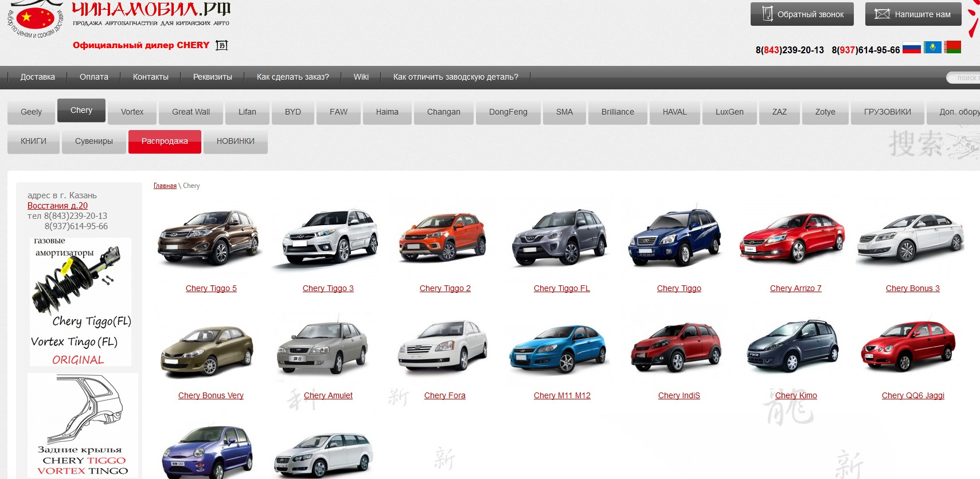Select the Chery brand tab
This screenshot has height=479, width=980.
81,111
